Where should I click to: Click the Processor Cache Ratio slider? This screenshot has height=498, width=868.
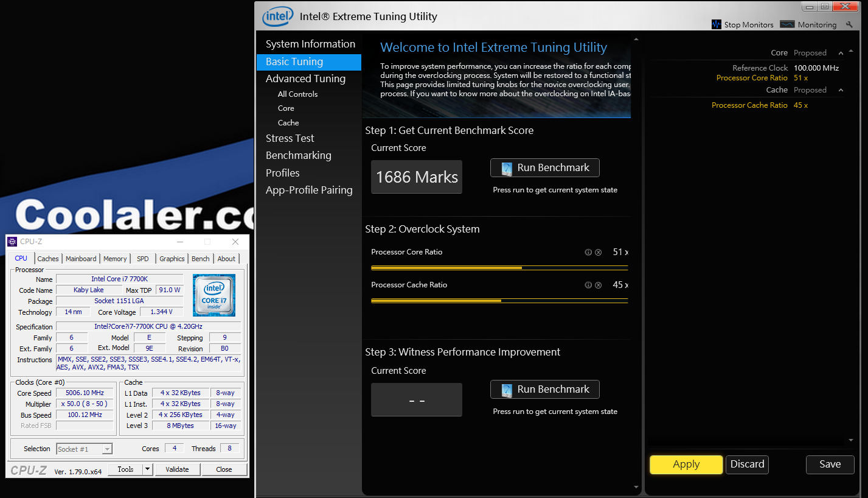499,300
